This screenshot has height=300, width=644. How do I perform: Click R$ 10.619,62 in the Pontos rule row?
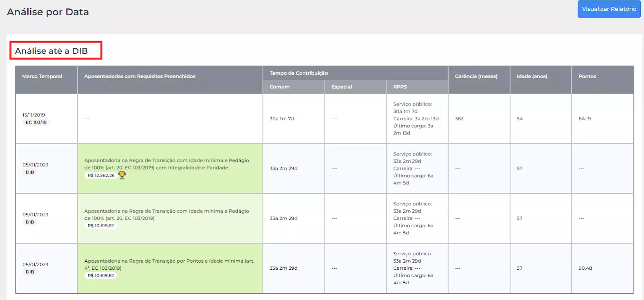pyautogui.click(x=101, y=276)
